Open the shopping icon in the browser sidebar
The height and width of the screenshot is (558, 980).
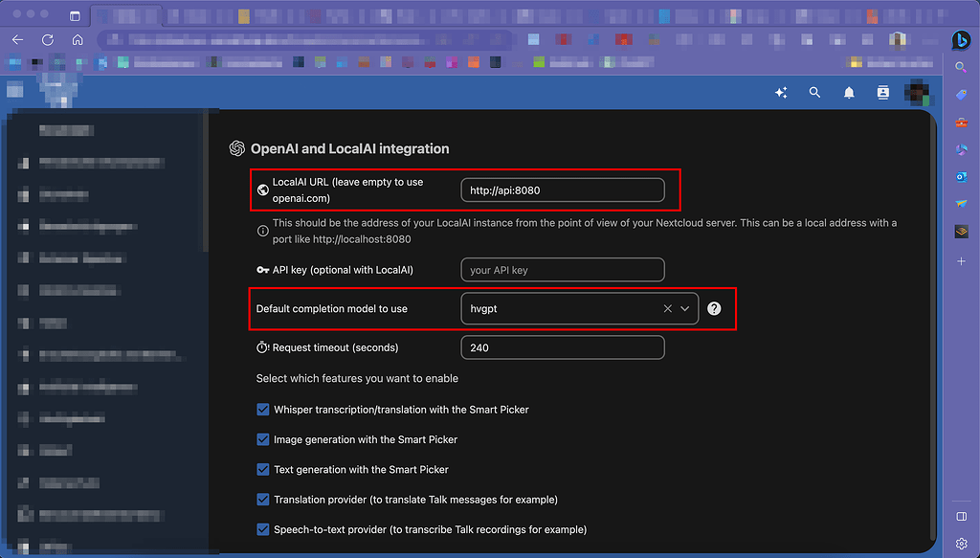(961, 95)
